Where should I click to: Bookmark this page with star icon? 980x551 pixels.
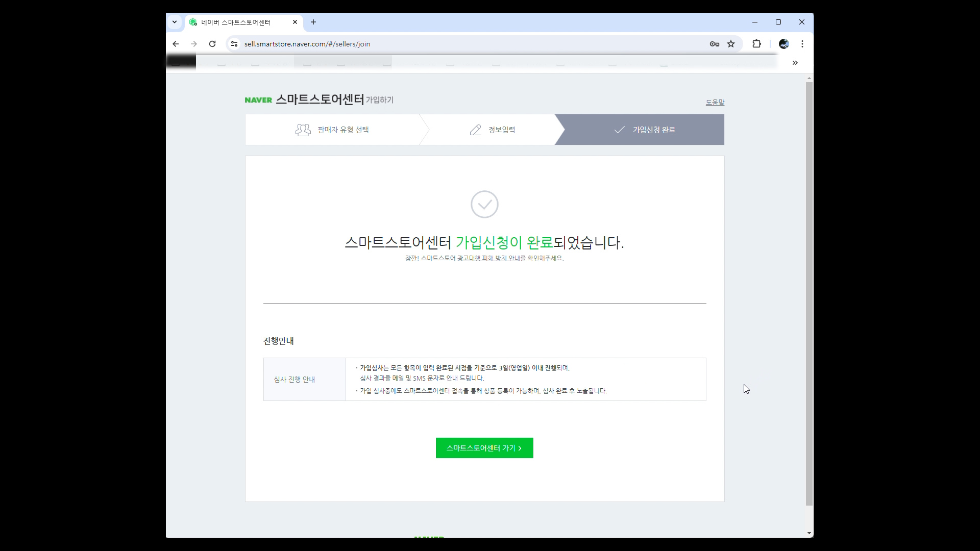pyautogui.click(x=731, y=44)
